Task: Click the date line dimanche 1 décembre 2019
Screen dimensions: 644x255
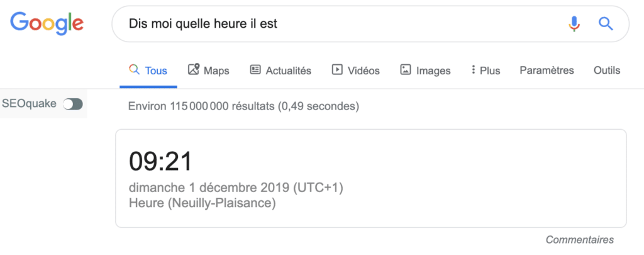Action: (x=236, y=188)
